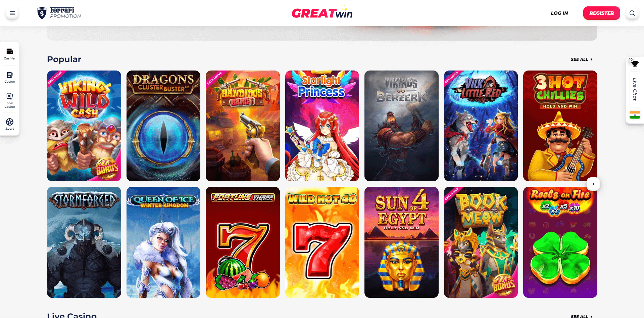This screenshot has width=644, height=318.
Task: Open the hamburger menu
Action: click(x=12, y=13)
